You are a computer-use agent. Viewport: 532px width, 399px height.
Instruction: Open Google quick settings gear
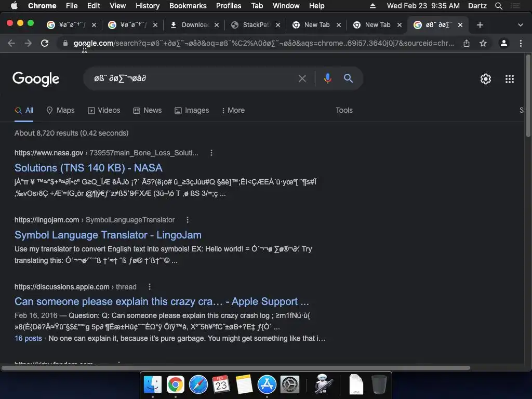(x=486, y=79)
